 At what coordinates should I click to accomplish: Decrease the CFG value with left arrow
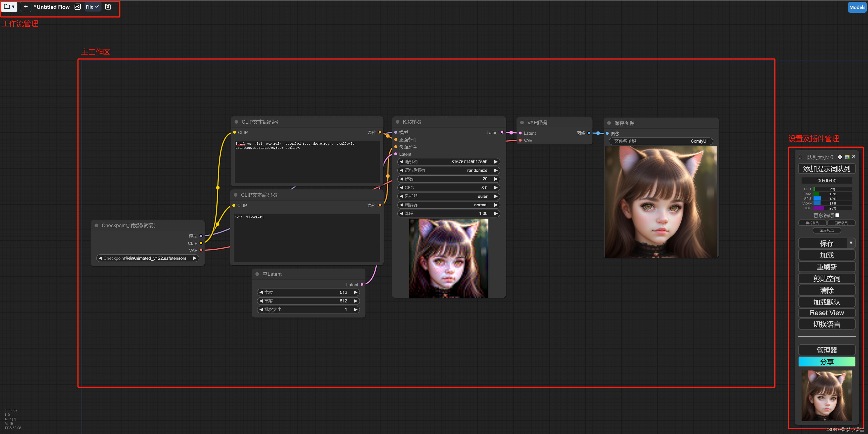401,188
